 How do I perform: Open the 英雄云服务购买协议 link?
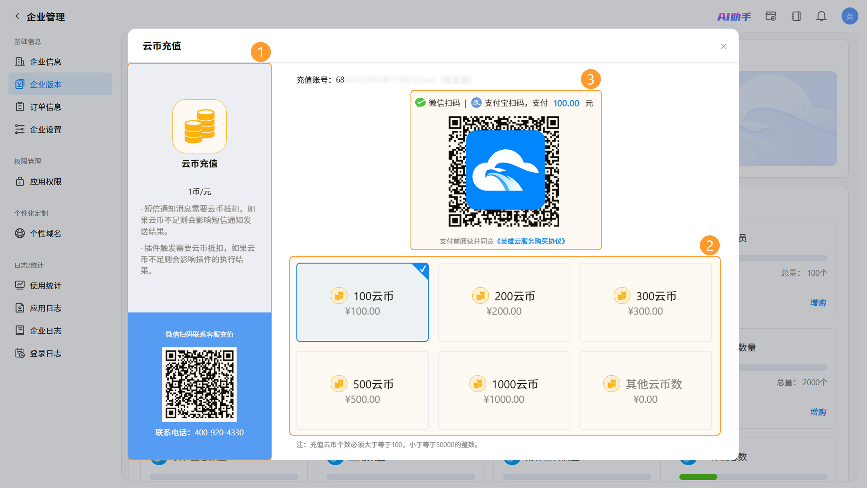[x=531, y=241]
